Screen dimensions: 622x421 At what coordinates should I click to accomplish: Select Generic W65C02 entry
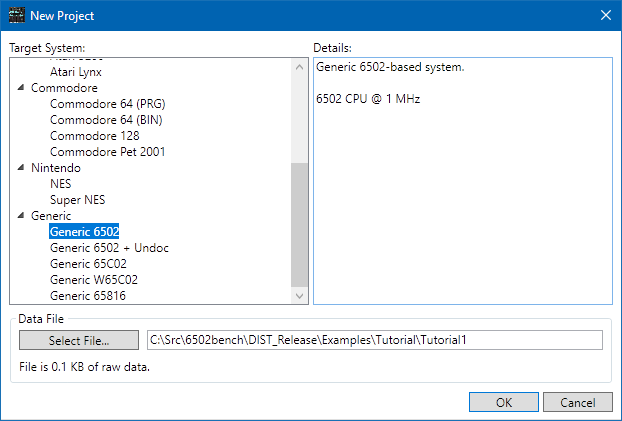point(94,280)
